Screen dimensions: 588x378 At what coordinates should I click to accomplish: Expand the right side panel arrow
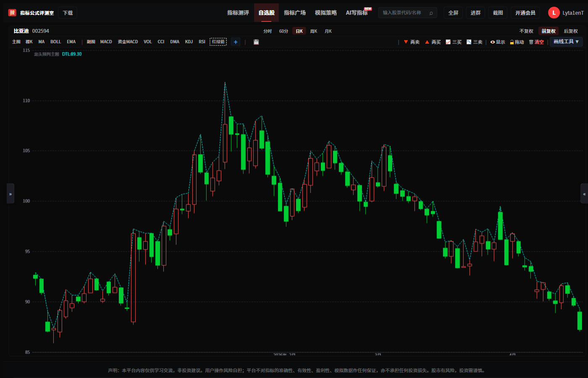pos(584,194)
